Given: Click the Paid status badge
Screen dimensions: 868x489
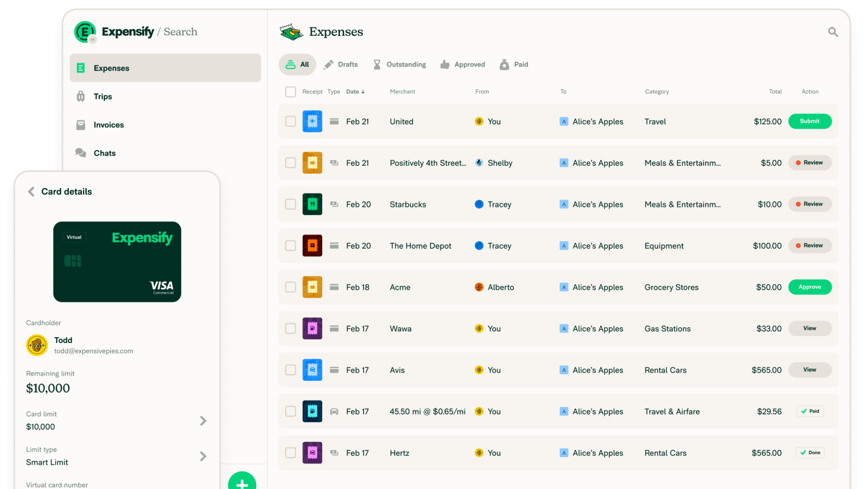Looking at the screenshot, I should point(810,411).
